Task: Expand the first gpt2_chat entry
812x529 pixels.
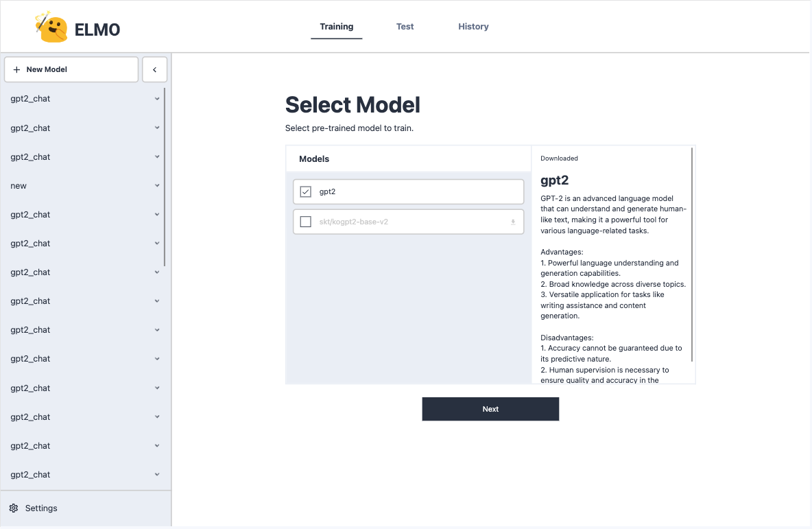Action: (x=157, y=99)
